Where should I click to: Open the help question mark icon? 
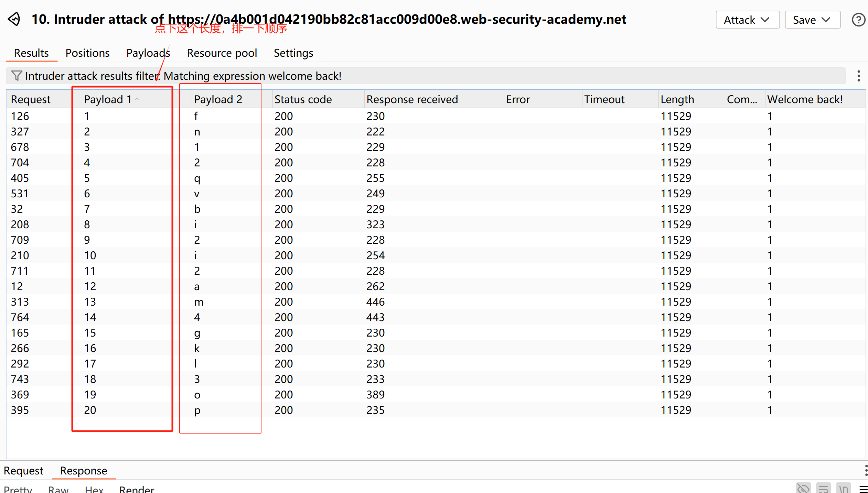[858, 20]
